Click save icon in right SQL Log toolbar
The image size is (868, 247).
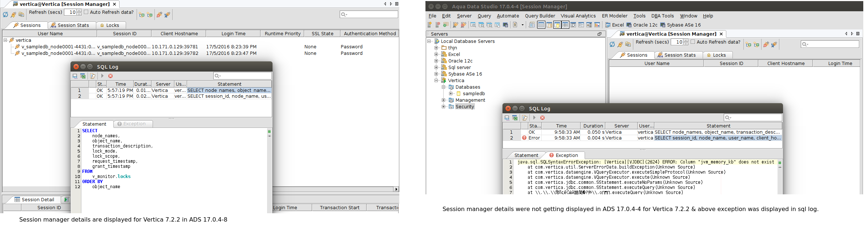tap(507, 118)
